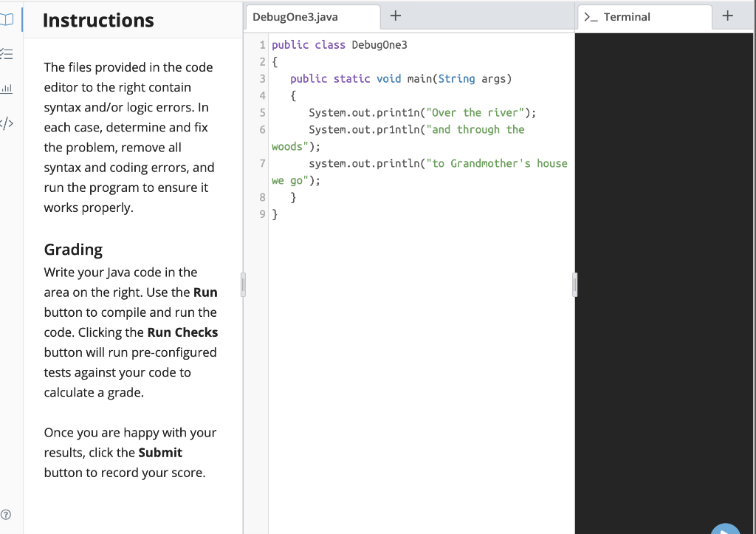The width and height of the screenshot is (756, 534).
Task: Click the divider handle between instructions and editor
Action: tap(243, 284)
